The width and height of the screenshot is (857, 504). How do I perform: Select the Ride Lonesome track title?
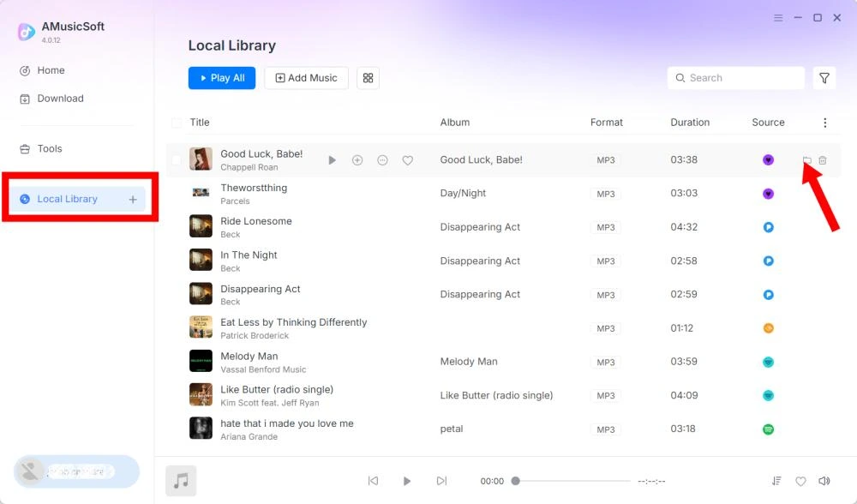coord(255,221)
